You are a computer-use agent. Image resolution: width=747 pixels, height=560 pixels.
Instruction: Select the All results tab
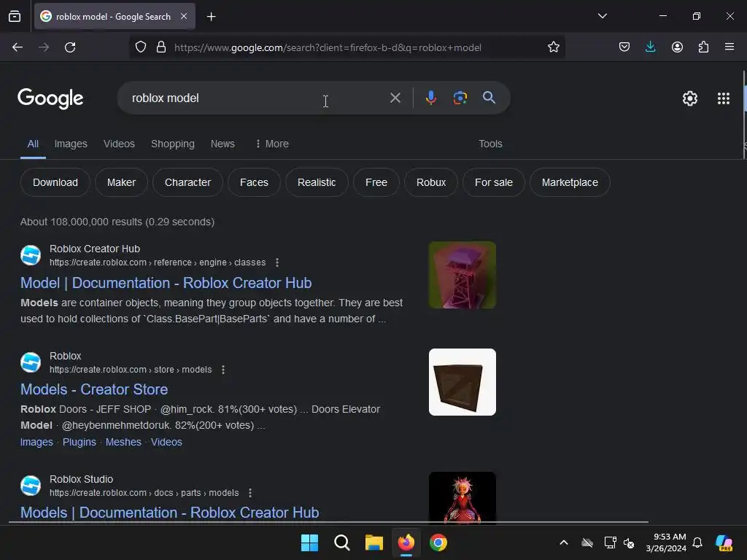(33, 144)
